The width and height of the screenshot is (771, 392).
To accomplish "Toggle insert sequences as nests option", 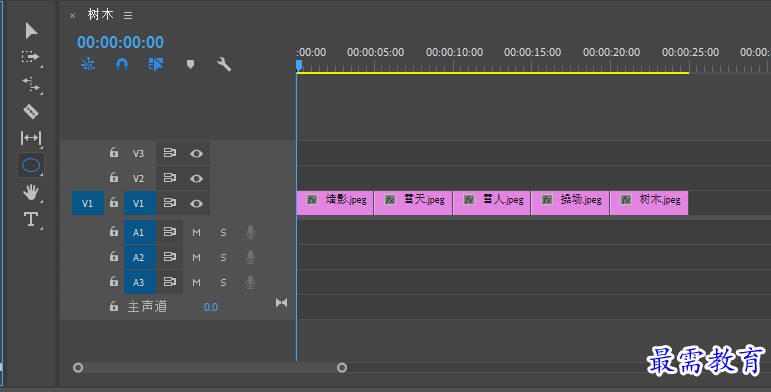I will (88, 64).
